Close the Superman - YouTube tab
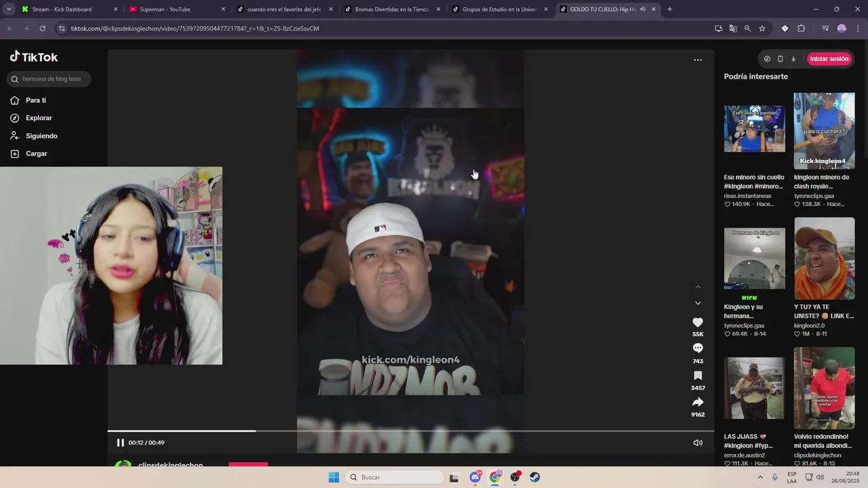 (x=223, y=9)
